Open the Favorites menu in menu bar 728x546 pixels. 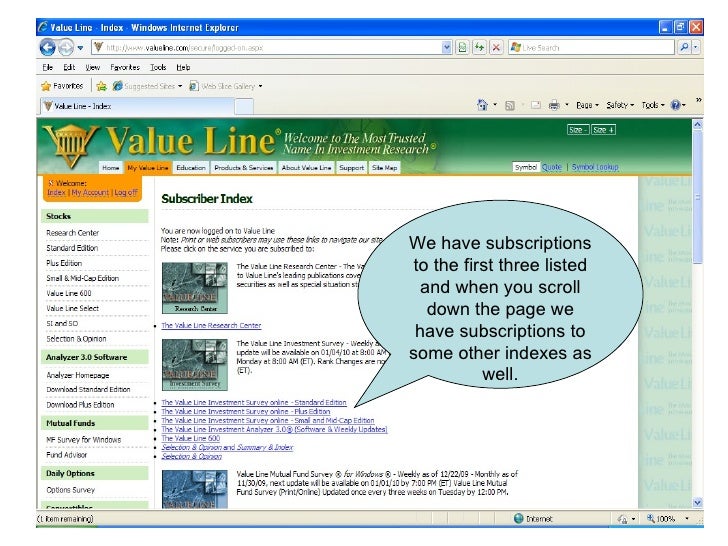tap(125, 67)
